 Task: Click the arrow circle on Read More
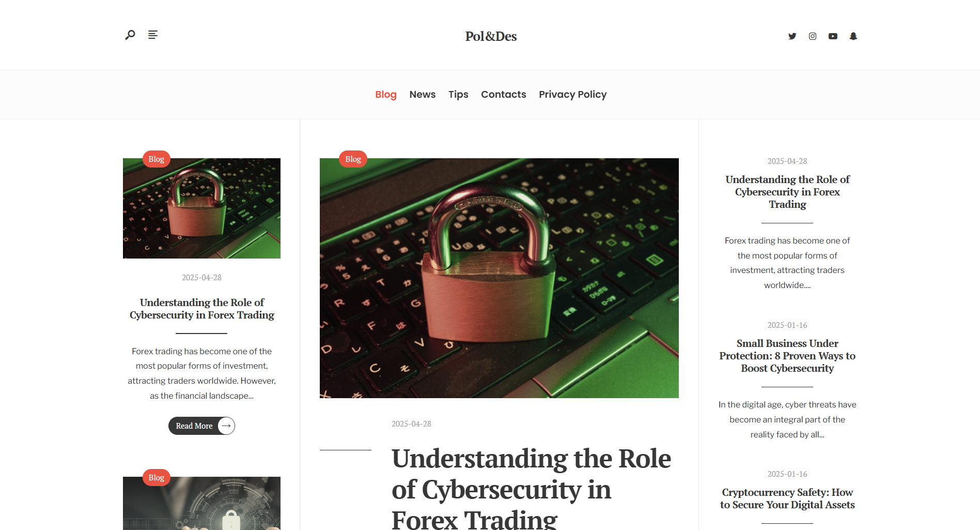[226, 426]
